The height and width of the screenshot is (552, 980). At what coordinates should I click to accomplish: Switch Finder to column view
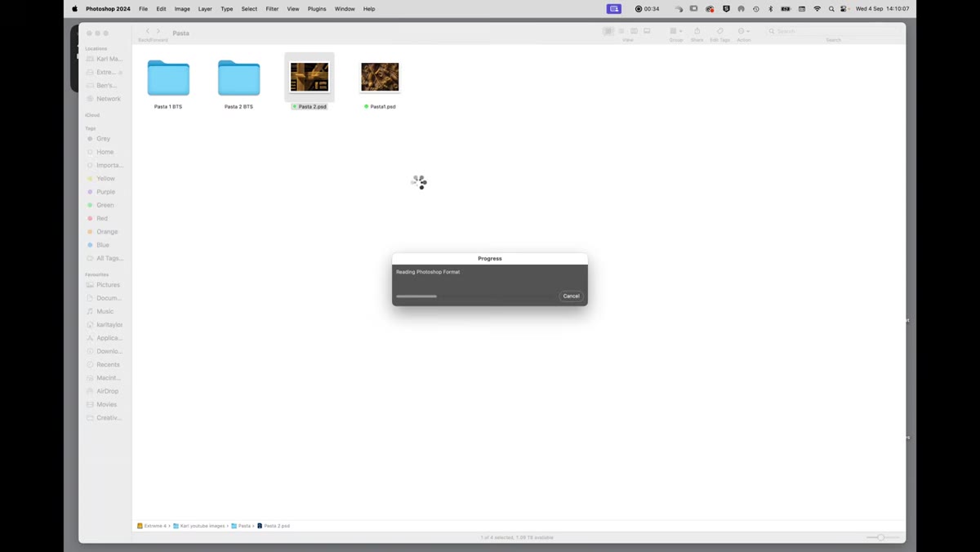[x=634, y=31]
